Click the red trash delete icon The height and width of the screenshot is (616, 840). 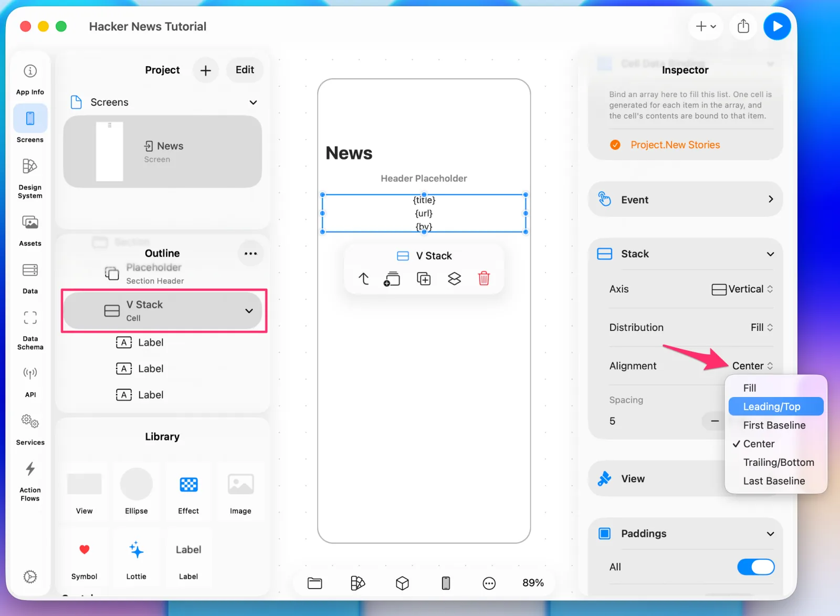coord(484,278)
